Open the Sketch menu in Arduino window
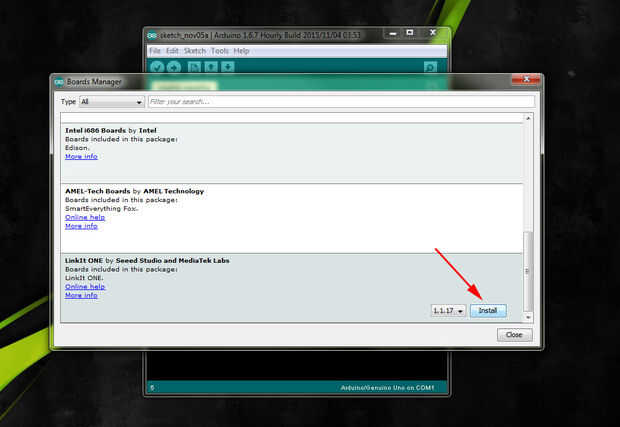Viewport: 620px width, 427px height. click(195, 51)
